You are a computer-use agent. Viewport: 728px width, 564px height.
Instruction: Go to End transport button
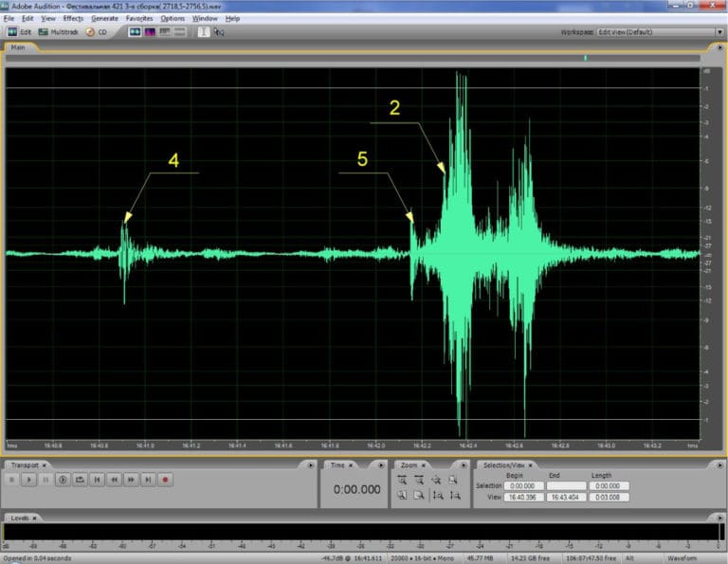148,480
